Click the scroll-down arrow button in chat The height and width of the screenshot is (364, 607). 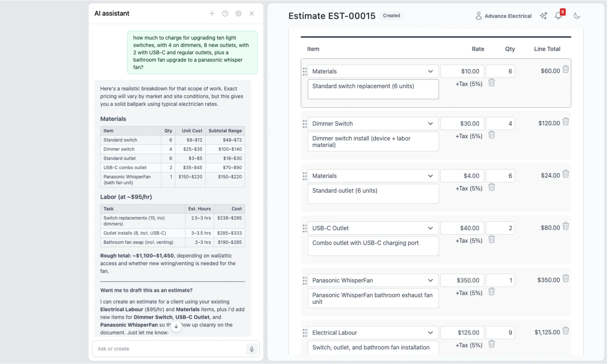176,326
